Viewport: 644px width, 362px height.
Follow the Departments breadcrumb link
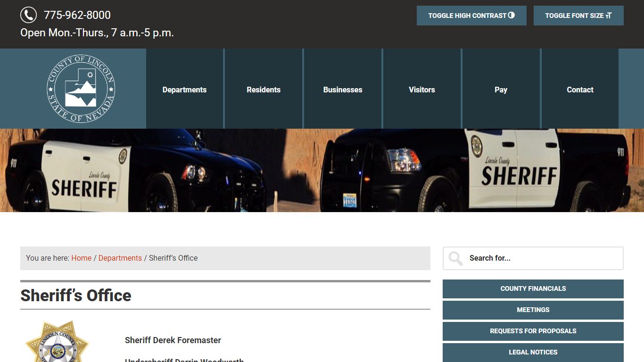pos(120,258)
